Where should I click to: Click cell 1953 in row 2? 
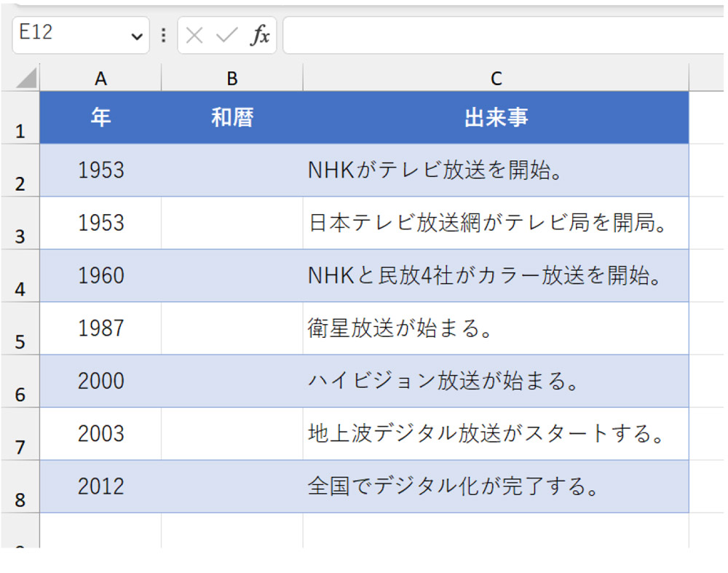click(100, 170)
